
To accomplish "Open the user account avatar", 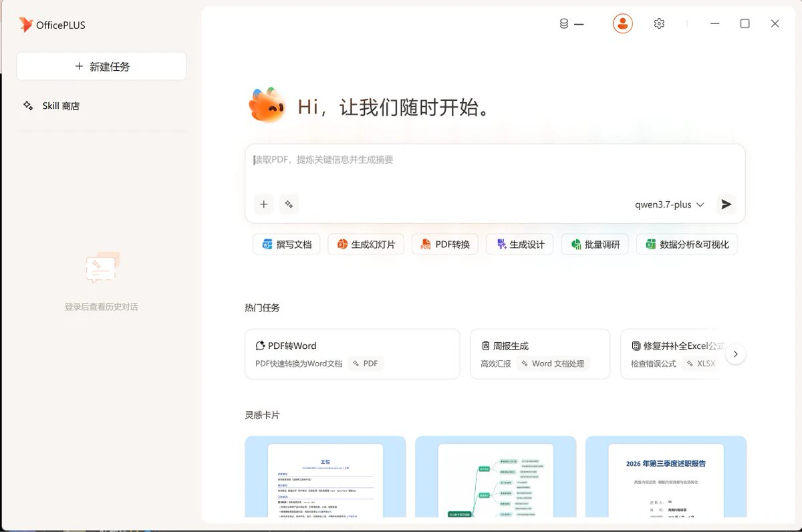I will 623,24.
